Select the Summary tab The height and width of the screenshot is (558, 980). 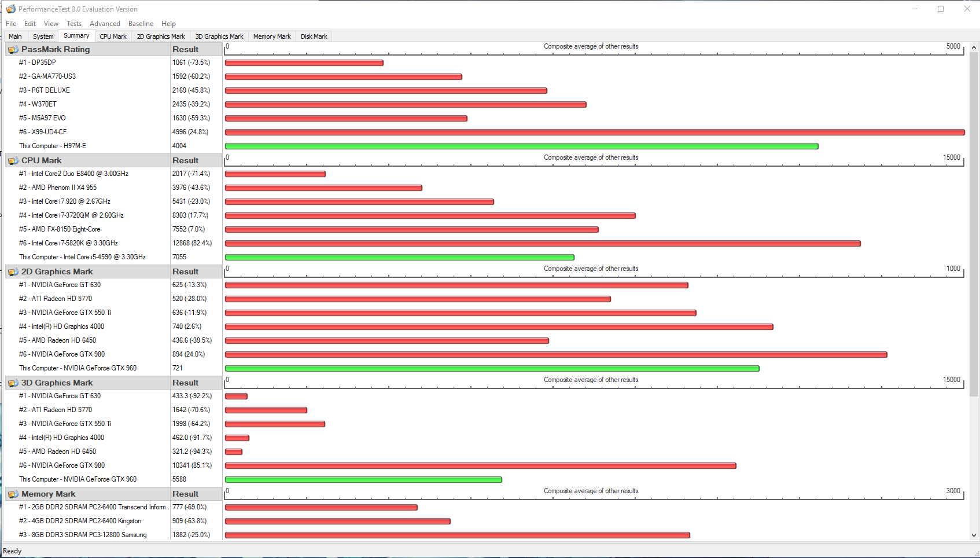pyautogui.click(x=76, y=36)
